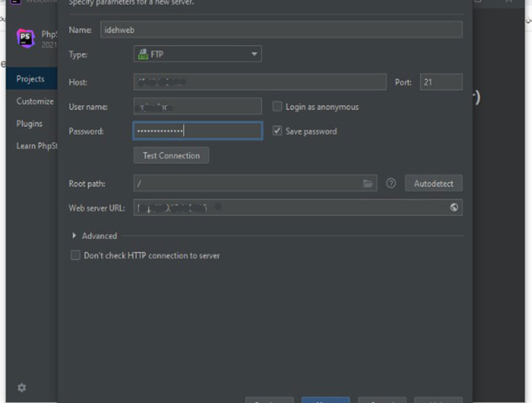Toggle Don't check HTTP connection to server
The image size is (532, 403).
[x=75, y=255]
